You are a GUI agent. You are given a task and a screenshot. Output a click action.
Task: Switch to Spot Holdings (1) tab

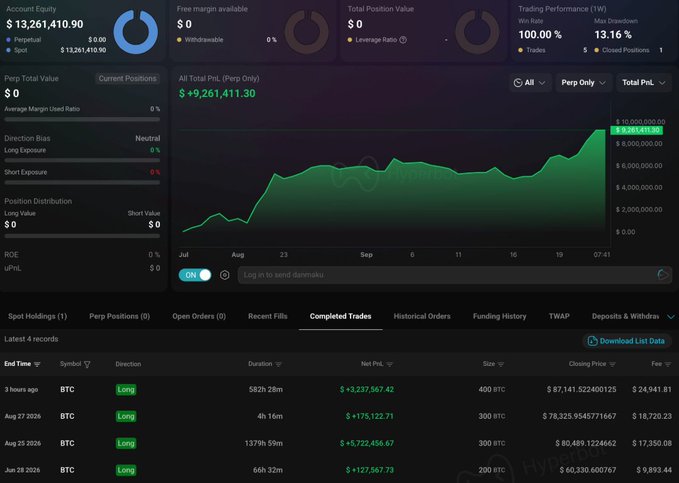tap(38, 316)
